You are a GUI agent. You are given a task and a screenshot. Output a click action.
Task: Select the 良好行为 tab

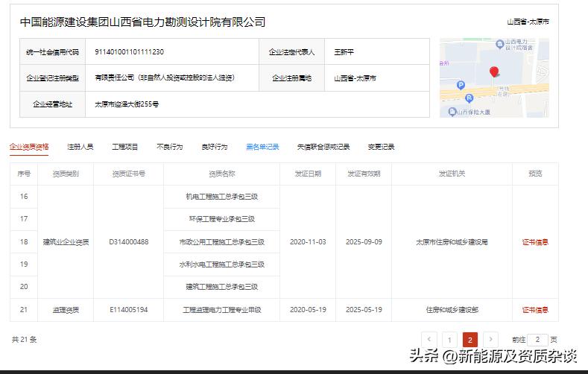click(x=215, y=147)
